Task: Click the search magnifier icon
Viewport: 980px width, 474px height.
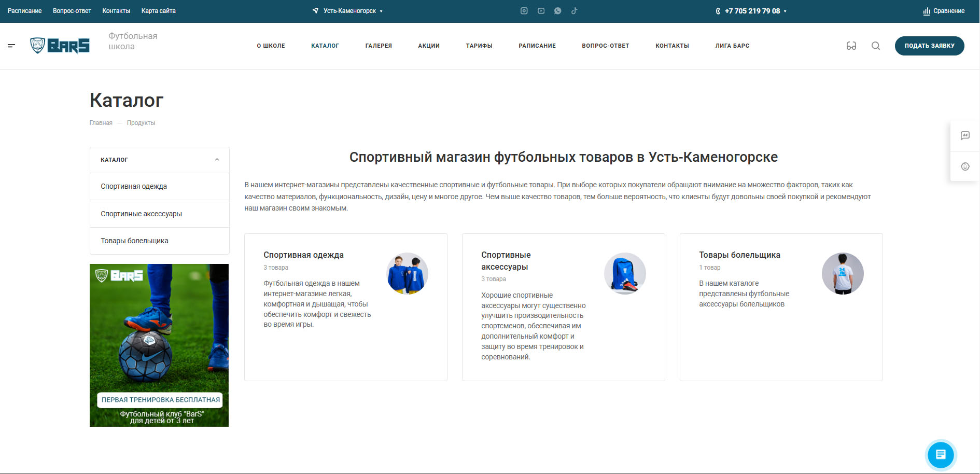Action: [x=875, y=46]
